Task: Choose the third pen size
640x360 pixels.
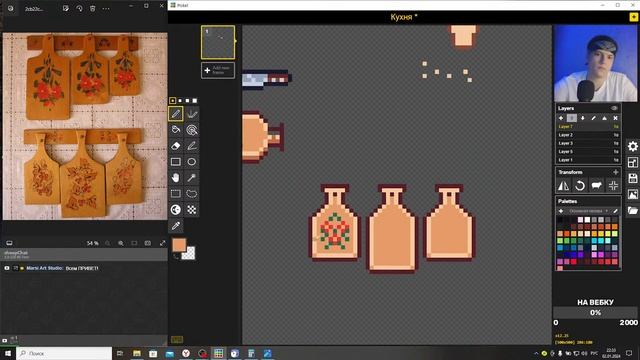Action: 187,100
